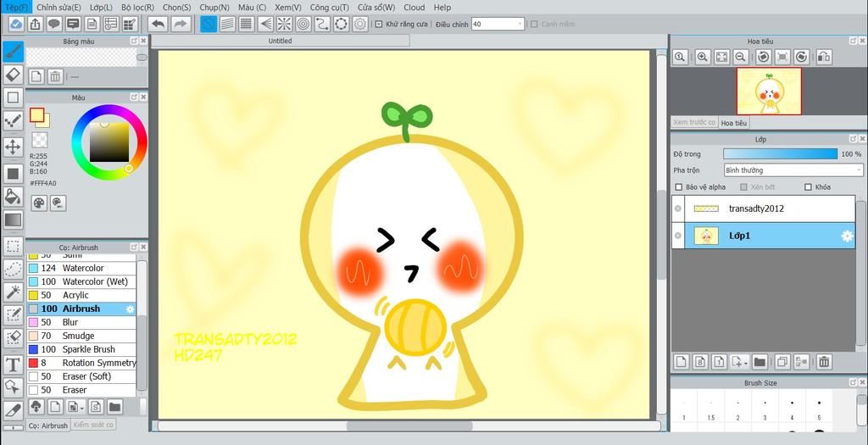This screenshot has width=868, height=445.
Task: Open the Bộ lọc(R) menu
Action: pyautogui.click(x=137, y=7)
